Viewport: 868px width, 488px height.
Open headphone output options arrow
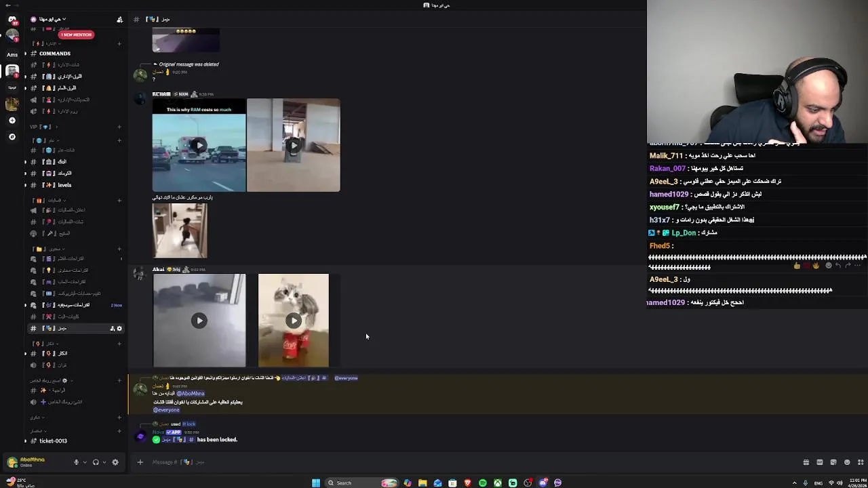[x=104, y=462]
